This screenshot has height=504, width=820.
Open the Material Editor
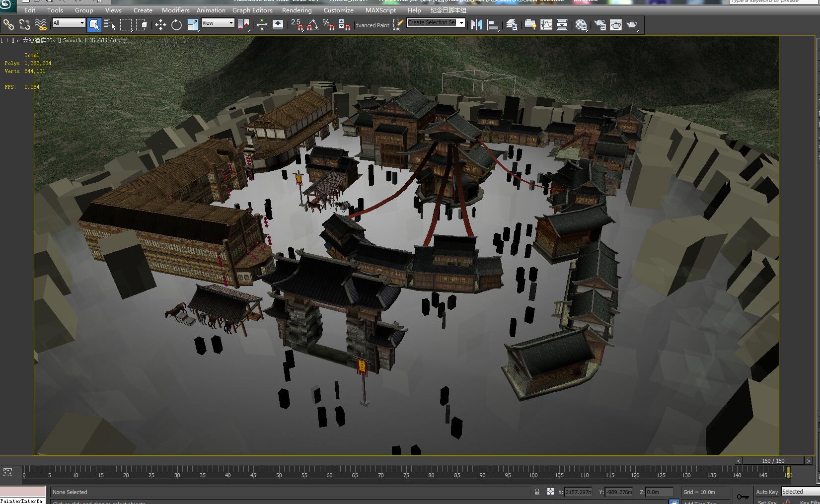[x=581, y=24]
